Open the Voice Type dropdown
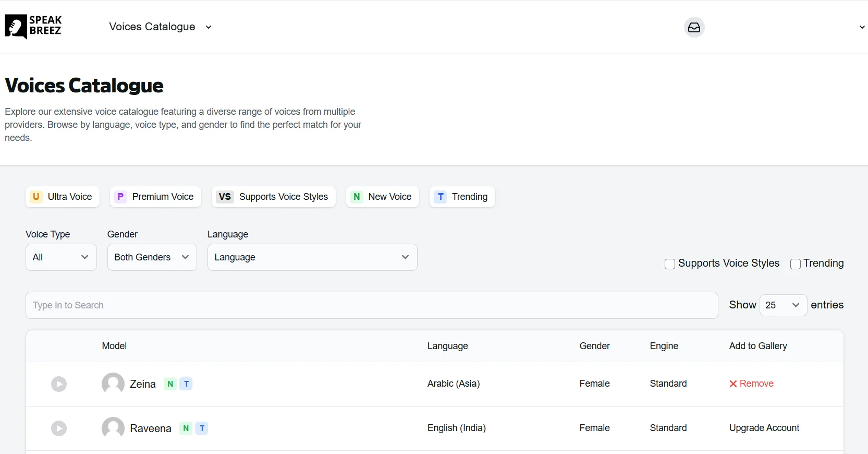Screen dimensions: 868x454 tap(61, 257)
